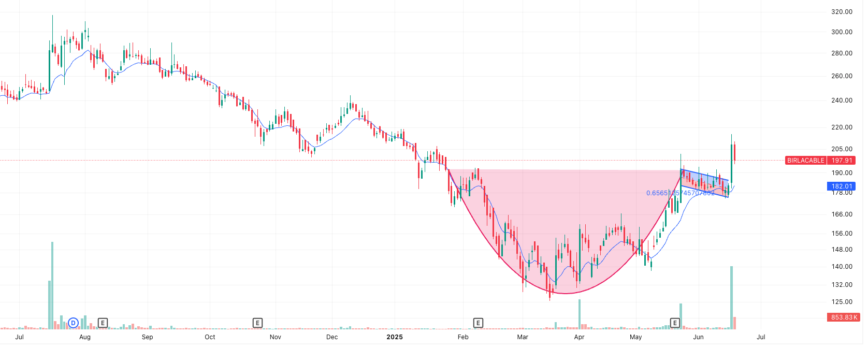This screenshot has width=868, height=362.
Task: Click the Aug time axis label
Action: 85,337
